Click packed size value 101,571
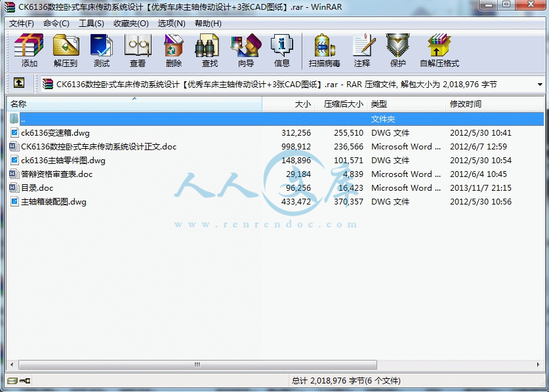Image resolution: width=549 pixels, height=392 pixels. 348,161
